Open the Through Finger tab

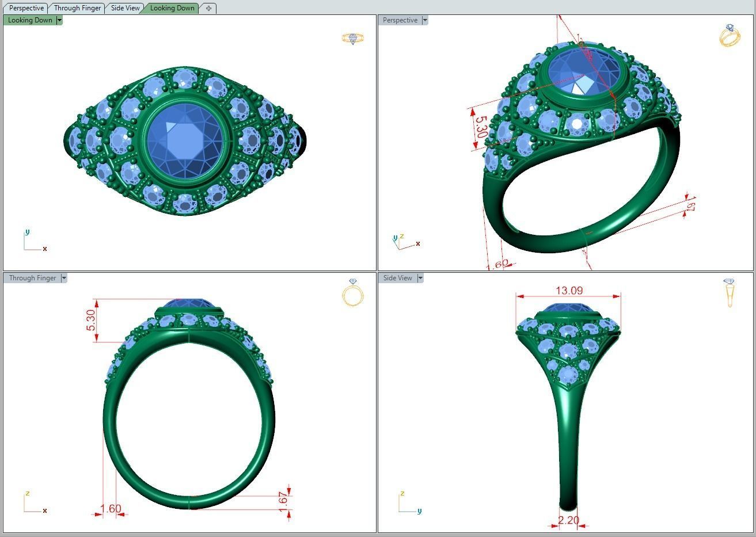coord(77,8)
